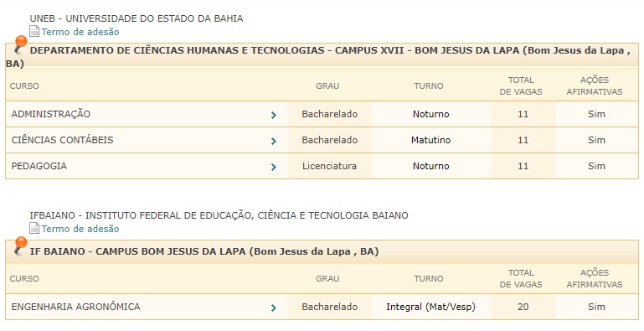Select the ADMINISTRAÇÃO course name
Viewport: 644px width, 331px height.
click(51, 114)
